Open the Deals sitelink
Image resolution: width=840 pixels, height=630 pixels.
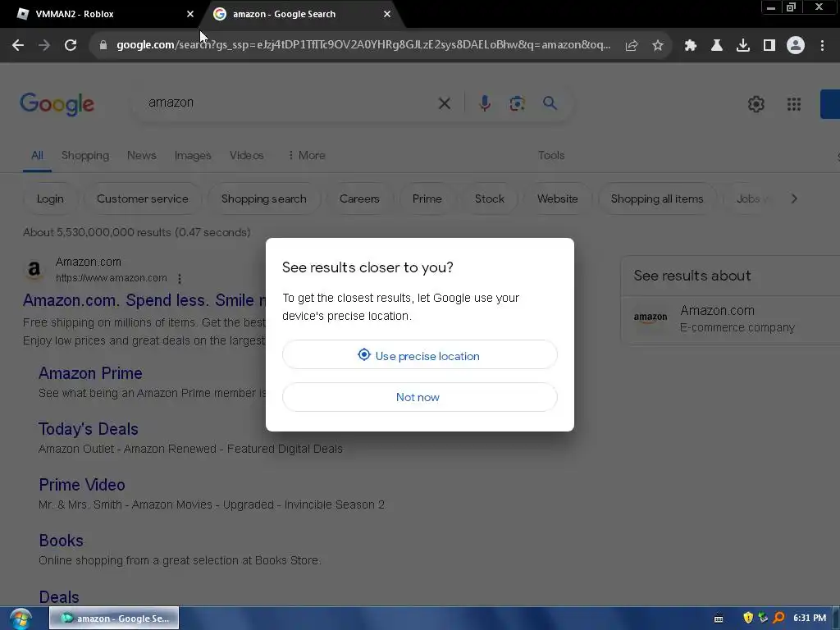point(59,597)
